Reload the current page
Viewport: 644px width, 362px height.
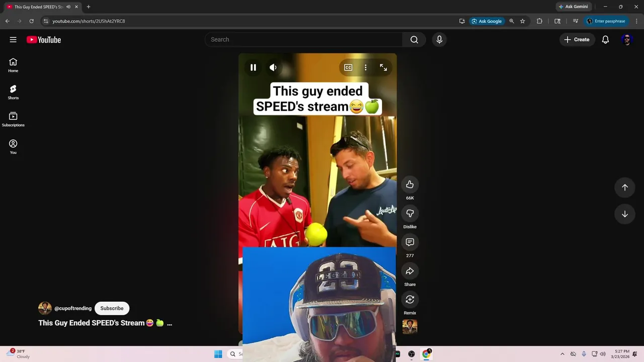tap(31, 21)
